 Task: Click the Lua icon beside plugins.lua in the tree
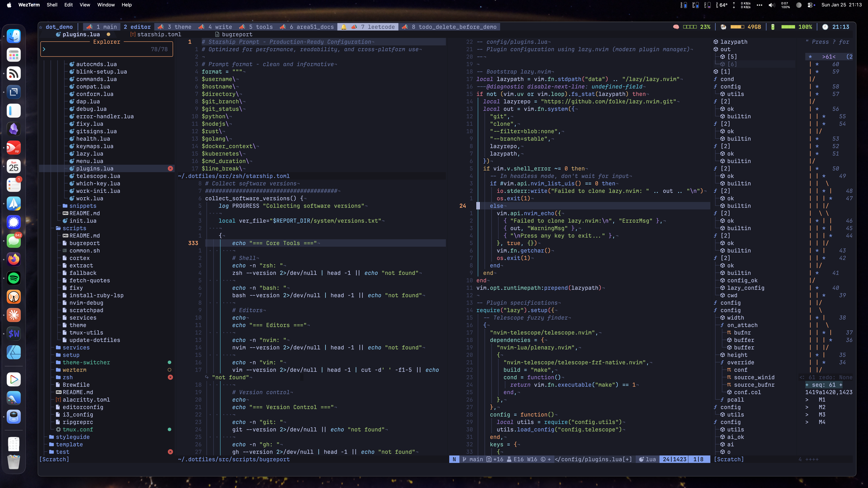coord(72,168)
